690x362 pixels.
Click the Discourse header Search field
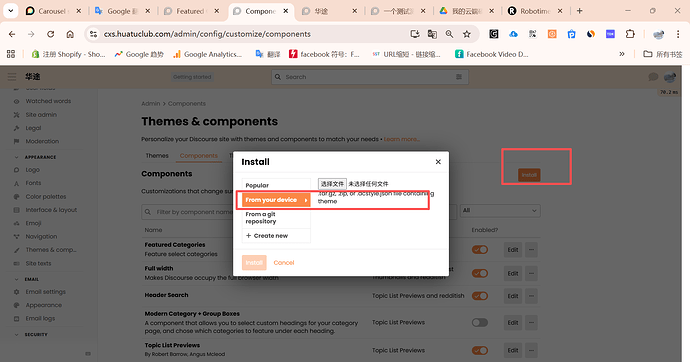pyautogui.click(x=370, y=77)
